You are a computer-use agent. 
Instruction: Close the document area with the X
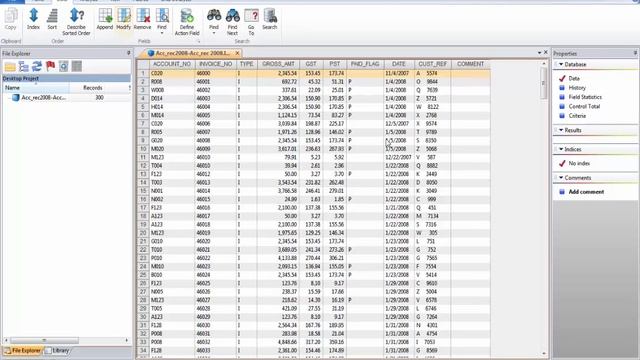click(x=546, y=53)
